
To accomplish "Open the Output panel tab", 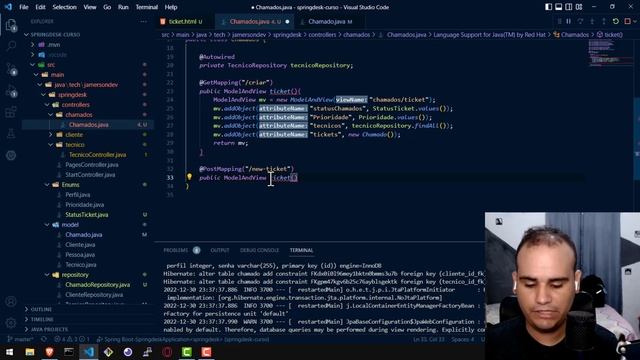I will point(220,250).
